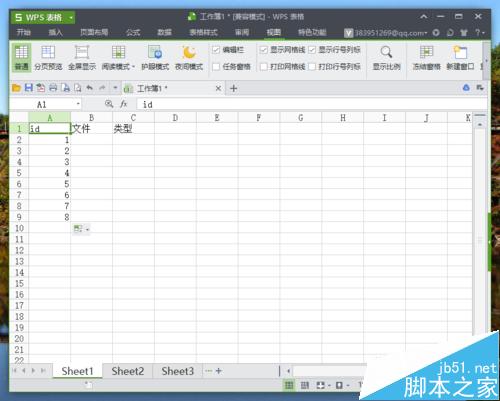Open the Insert ribbon tab
Viewport: 500px width, 401px height.
56,32
